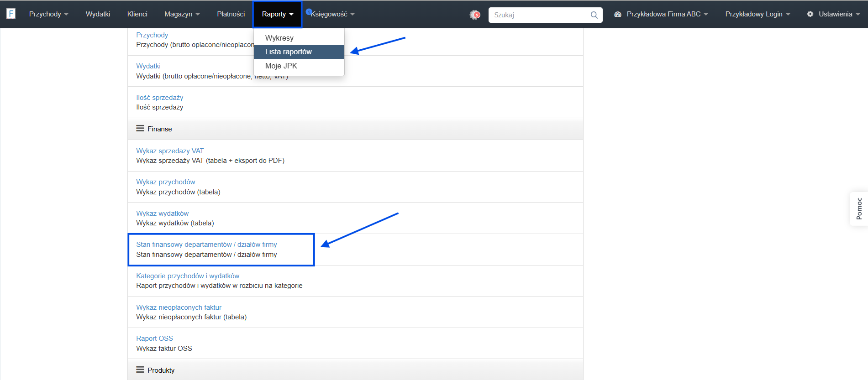Click text 'Wykaz przychodów (tabela)'
The width and height of the screenshot is (868, 380).
[x=178, y=192]
